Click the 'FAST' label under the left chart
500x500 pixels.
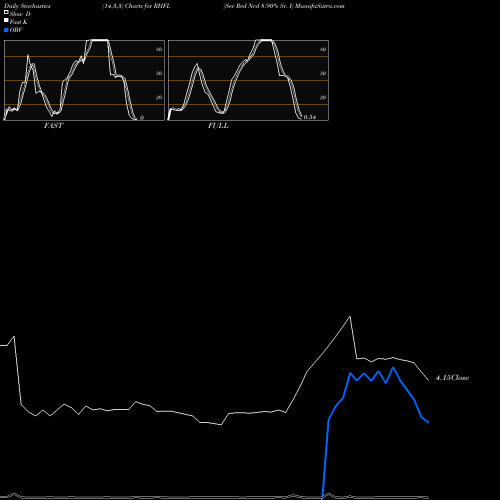(53, 126)
